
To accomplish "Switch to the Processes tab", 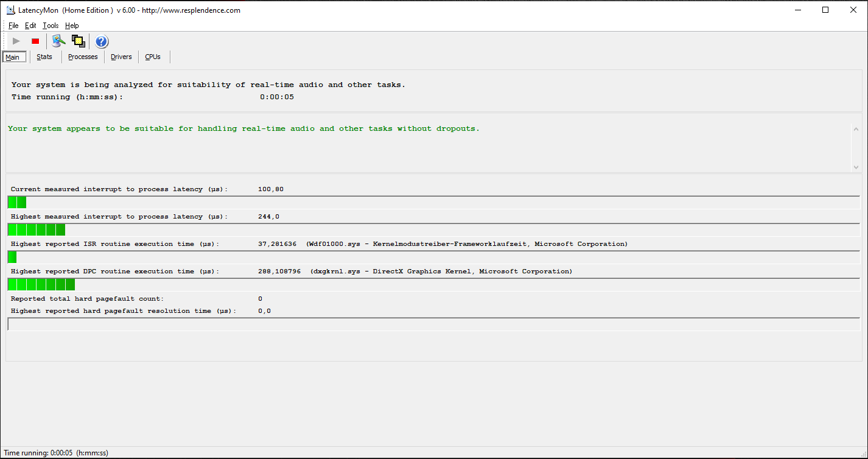I will pos(83,57).
